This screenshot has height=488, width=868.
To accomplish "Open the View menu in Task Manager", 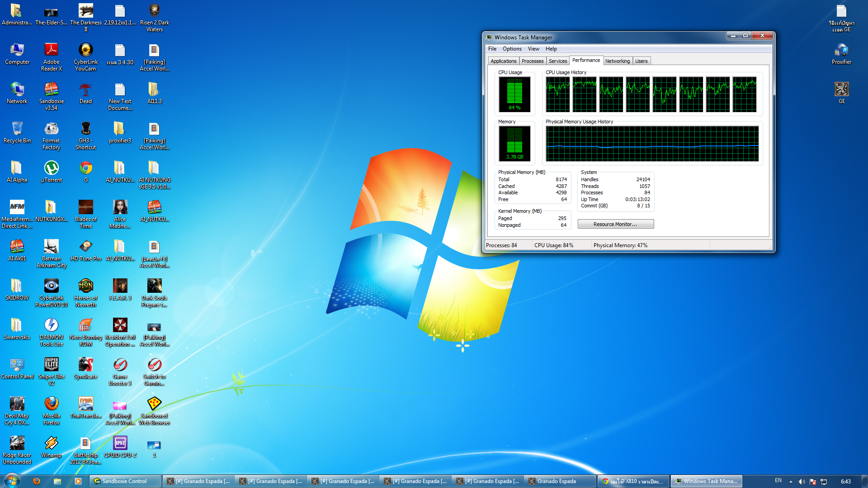I will tap(533, 49).
